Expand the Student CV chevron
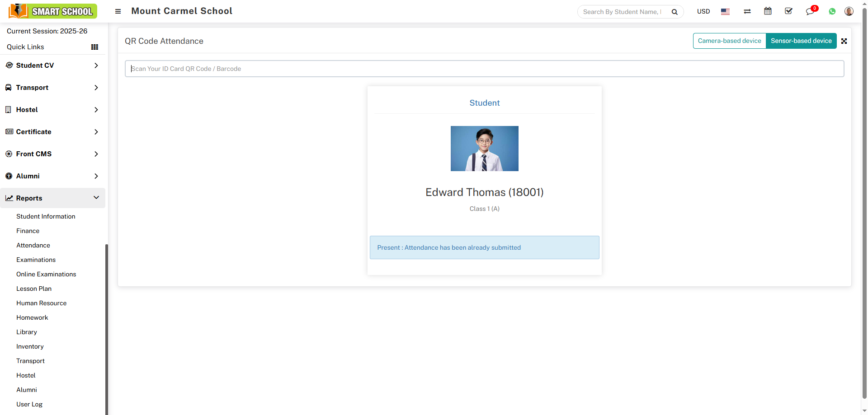Viewport: 868px width, 415px height. [x=96, y=65]
